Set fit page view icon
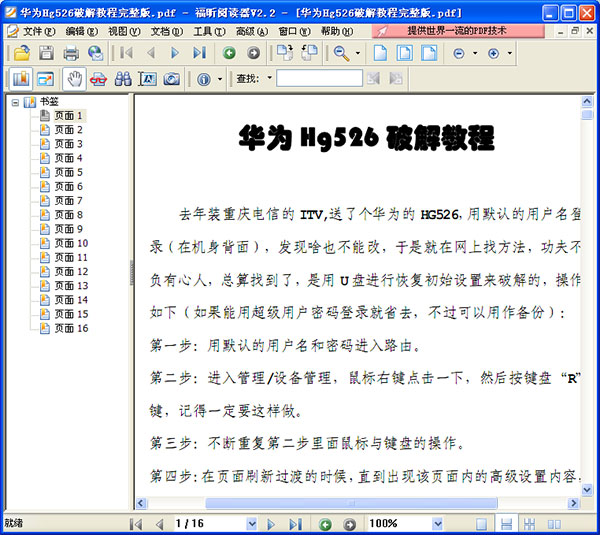Image resolution: width=600 pixels, height=535 pixels. click(x=404, y=53)
